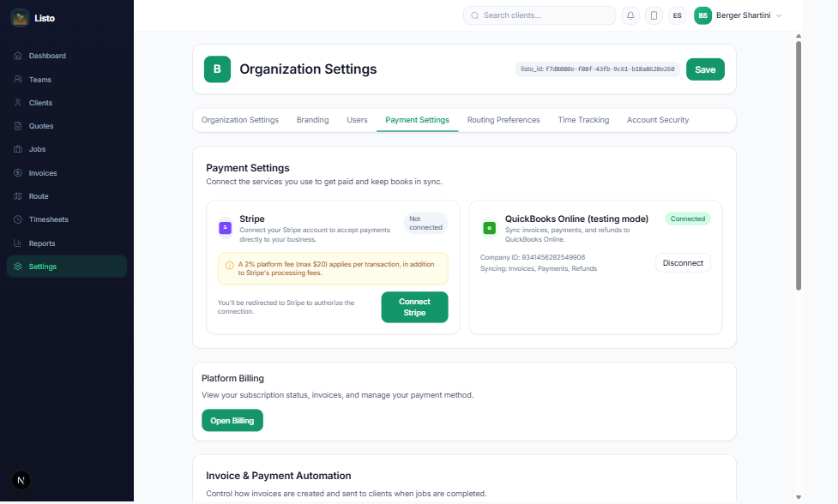Open the Organization Settings tab
Viewport: 838px width, 504px height.
(x=240, y=120)
